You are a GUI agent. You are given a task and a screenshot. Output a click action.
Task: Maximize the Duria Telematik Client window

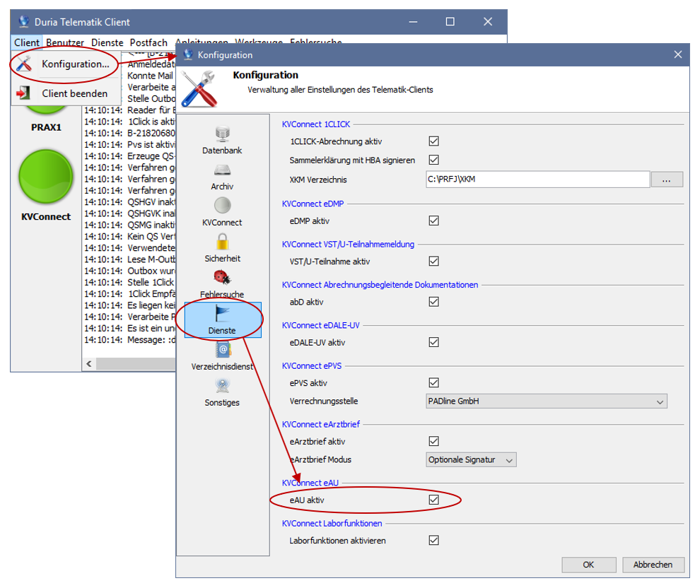(450, 21)
